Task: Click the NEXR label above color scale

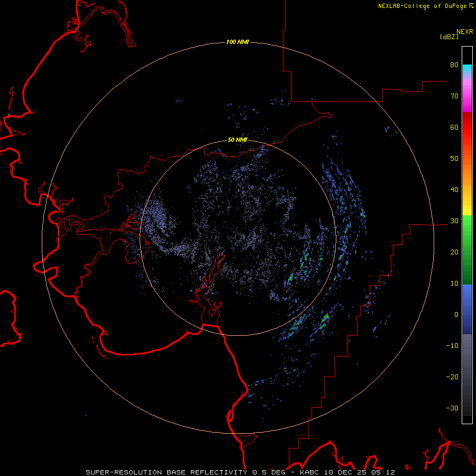Action: coord(465,32)
